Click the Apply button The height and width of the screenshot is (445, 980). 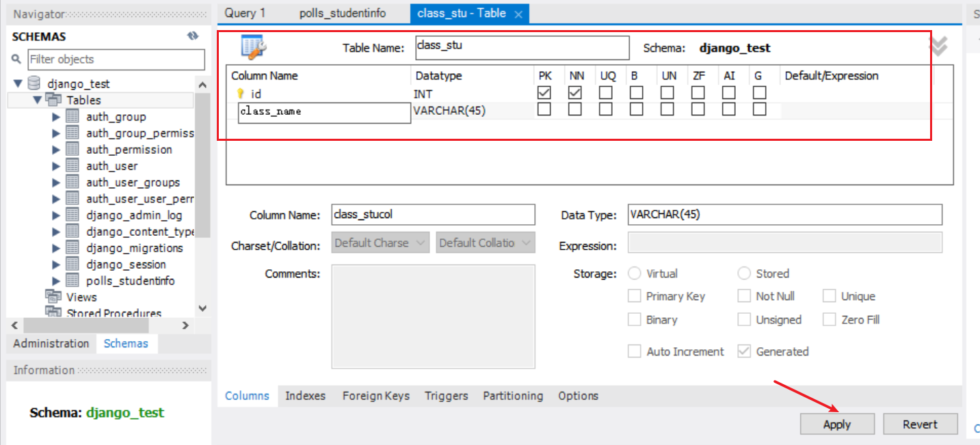point(837,424)
